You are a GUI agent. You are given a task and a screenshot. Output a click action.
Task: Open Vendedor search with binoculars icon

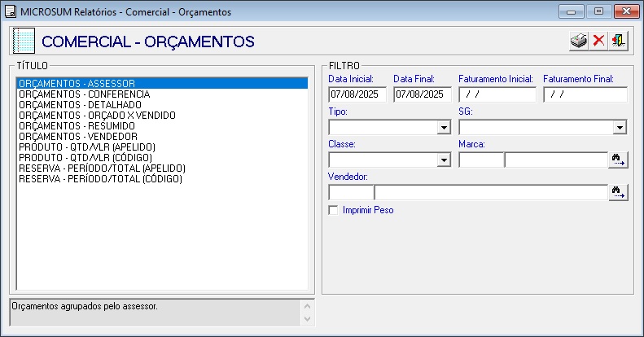(x=618, y=192)
